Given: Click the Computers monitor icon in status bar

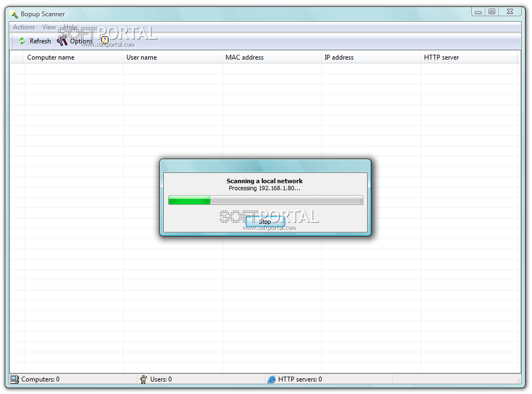Looking at the screenshot, I should [x=15, y=379].
